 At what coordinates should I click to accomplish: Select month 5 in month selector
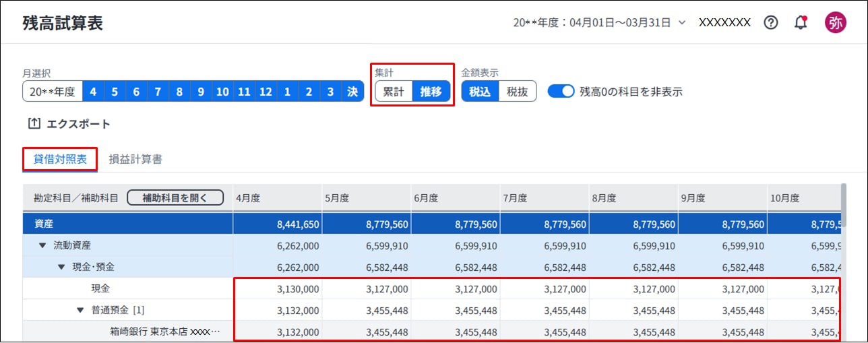point(115,92)
